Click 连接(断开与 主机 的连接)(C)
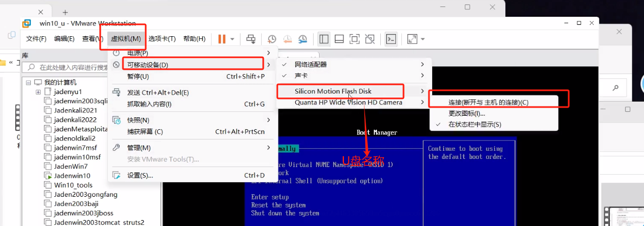Screen dimensions: 644x226 tap(494, 102)
